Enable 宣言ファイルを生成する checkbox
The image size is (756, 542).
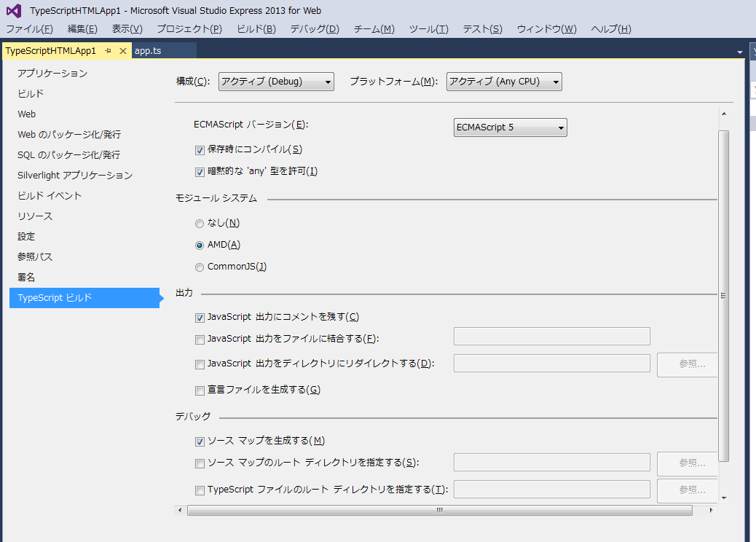(200, 390)
